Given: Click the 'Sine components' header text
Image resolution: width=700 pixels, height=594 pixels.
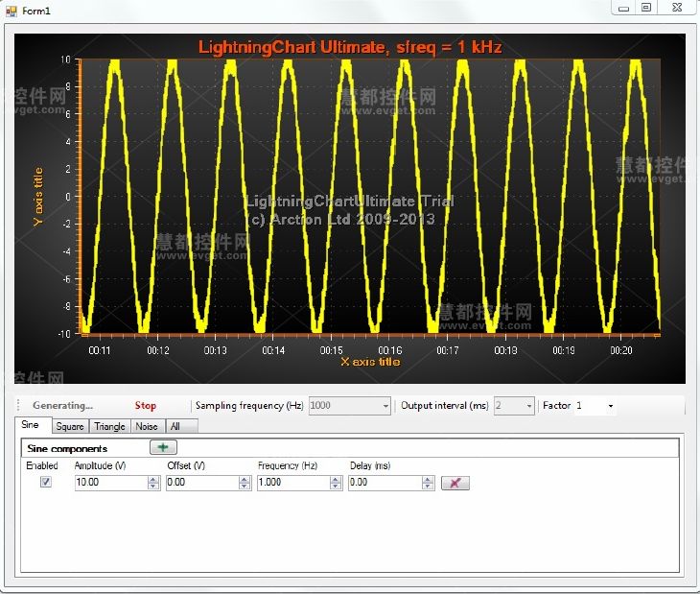Looking at the screenshot, I should pos(67,449).
